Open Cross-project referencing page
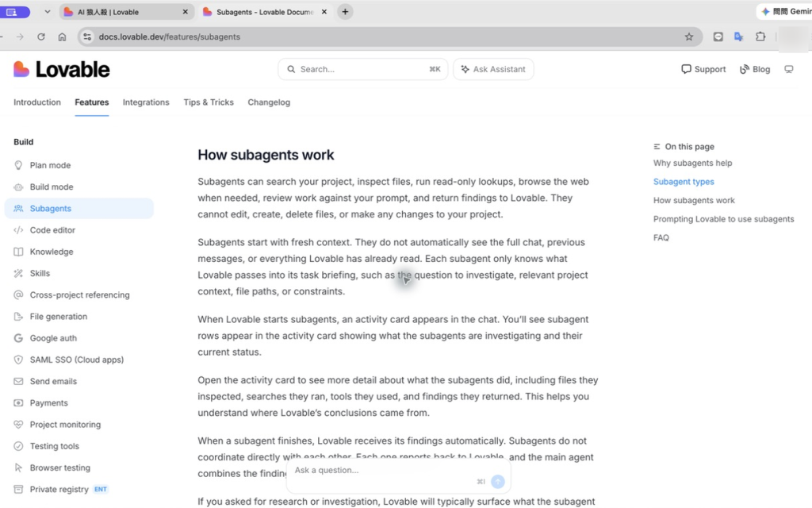 pos(79,295)
